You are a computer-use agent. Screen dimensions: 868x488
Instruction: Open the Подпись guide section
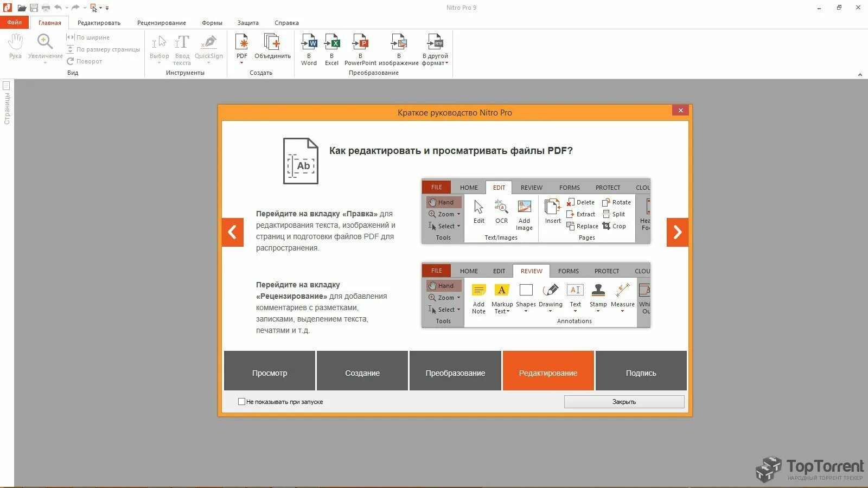coord(641,371)
